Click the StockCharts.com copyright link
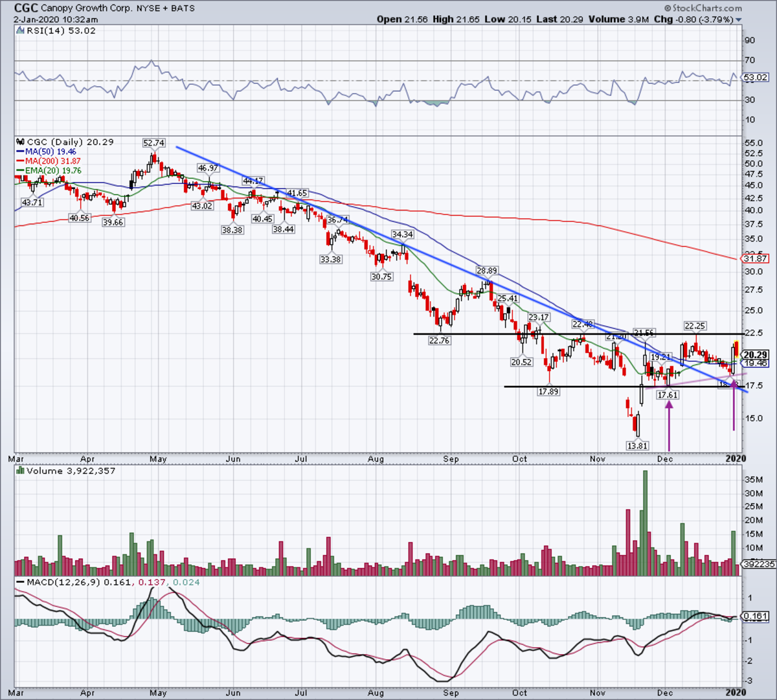Viewport: 777px width, 700px height. pos(704,8)
